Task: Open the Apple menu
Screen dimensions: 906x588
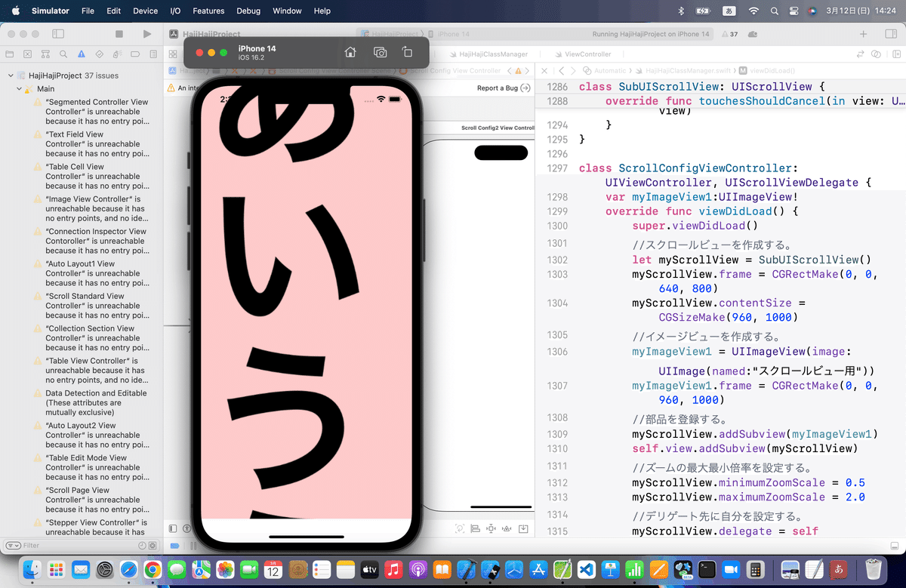Action: (16, 11)
